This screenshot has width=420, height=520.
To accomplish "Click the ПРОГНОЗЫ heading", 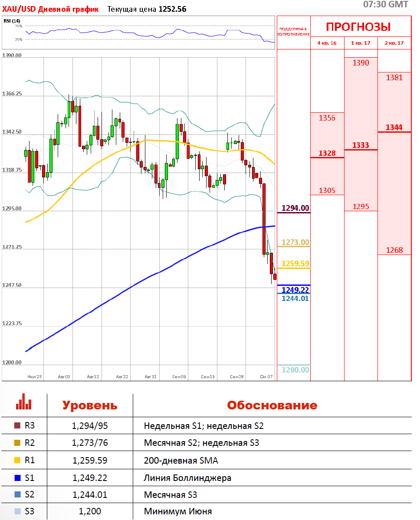I will click(358, 27).
